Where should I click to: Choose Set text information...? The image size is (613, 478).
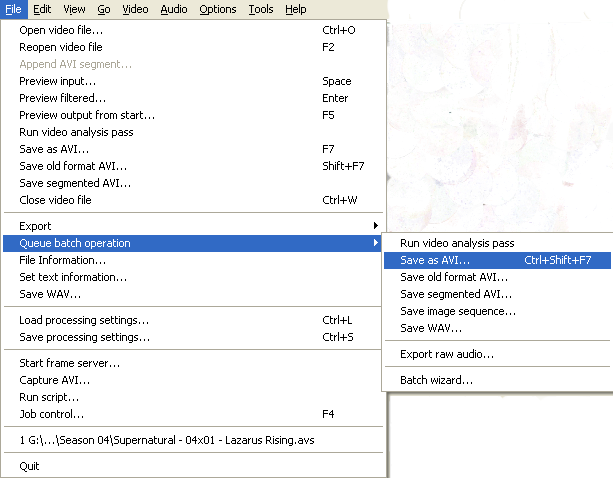click(x=192, y=277)
